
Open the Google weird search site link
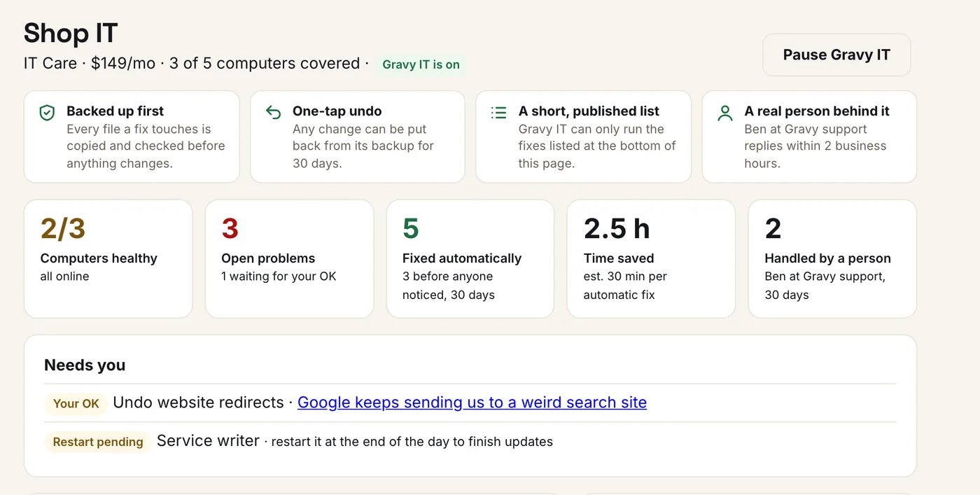pos(472,403)
